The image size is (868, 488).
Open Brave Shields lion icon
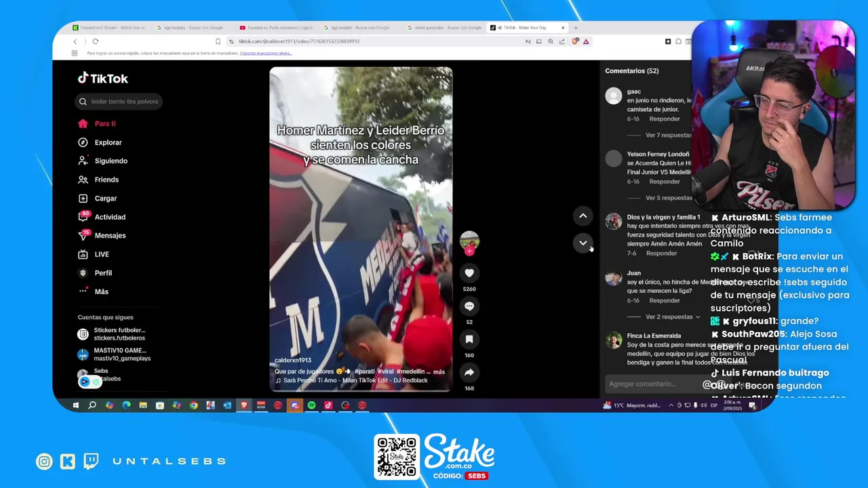pos(575,41)
